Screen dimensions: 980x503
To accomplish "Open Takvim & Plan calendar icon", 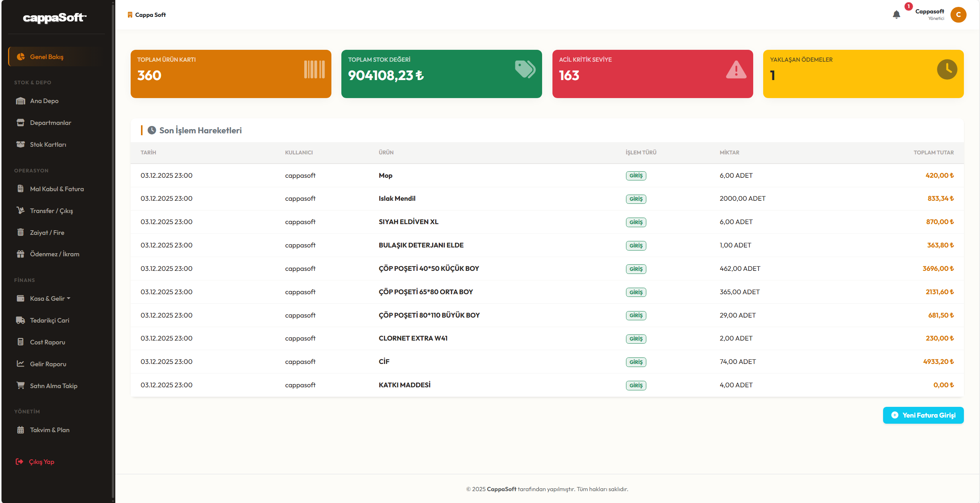I will pyautogui.click(x=21, y=430).
